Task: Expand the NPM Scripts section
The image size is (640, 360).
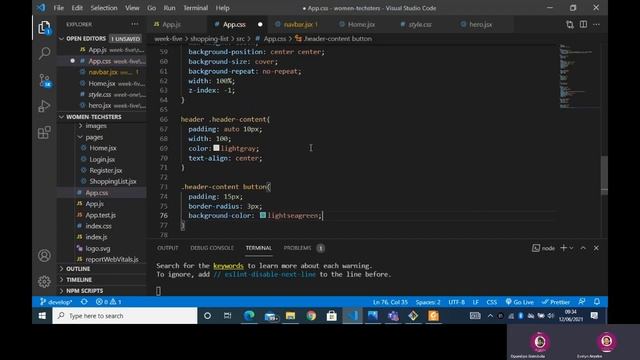Action: (x=84, y=291)
